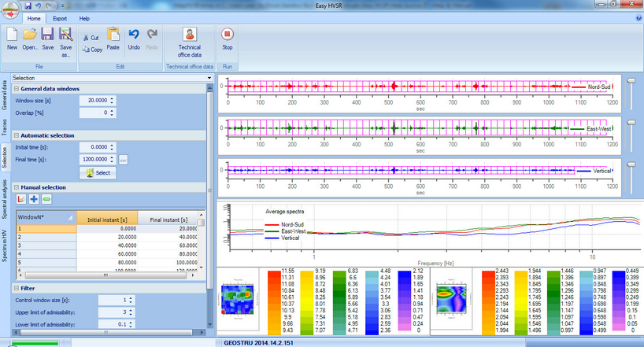Viewport: 644px width, 347px height.
Task: Undo the last action in ribbon
Action: click(x=134, y=34)
